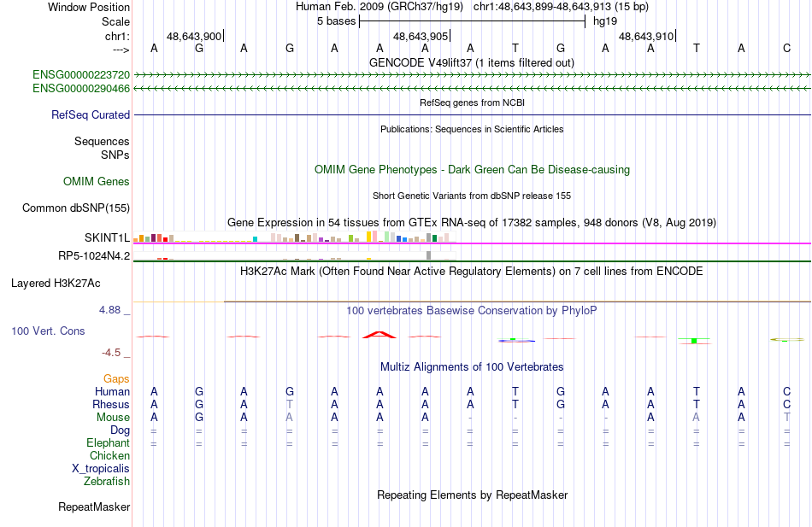Click the -4.5 PhyloP lower limit value
812x527 pixels.
coord(111,353)
